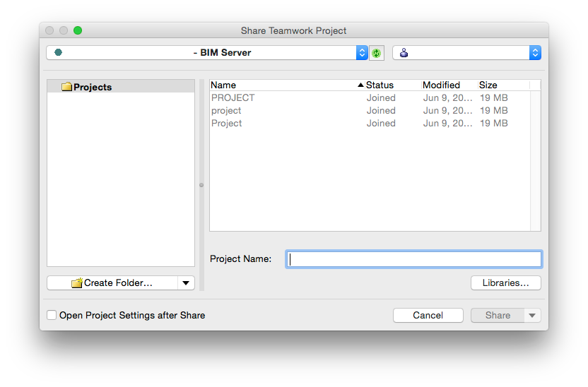This screenshot has width=588, height=387.
Task: Open the user selection dropdown
Action: [466, 53]
